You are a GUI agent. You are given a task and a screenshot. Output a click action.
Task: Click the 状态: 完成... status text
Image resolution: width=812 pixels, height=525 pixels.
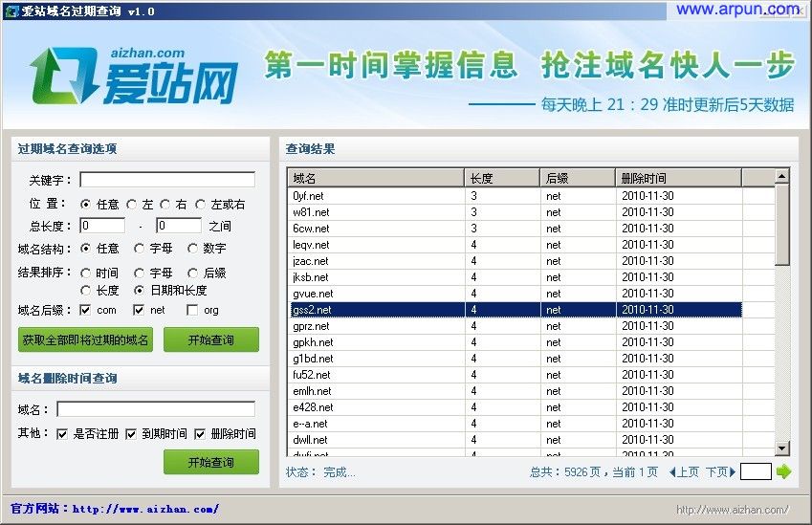pyautogui.click(x=320, y=472)
